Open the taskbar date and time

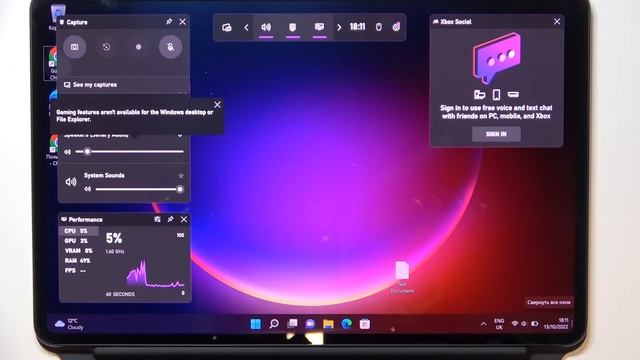[x=556, y=324]
